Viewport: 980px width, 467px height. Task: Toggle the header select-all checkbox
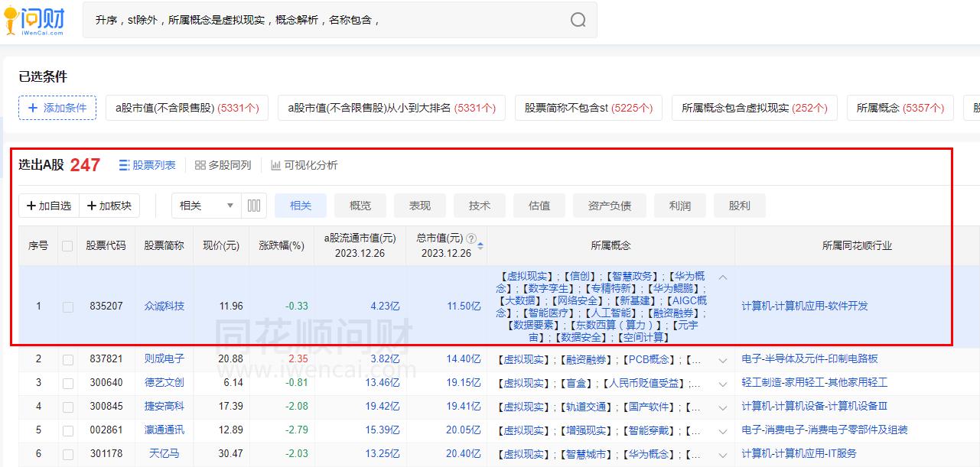tap(67, 246)
